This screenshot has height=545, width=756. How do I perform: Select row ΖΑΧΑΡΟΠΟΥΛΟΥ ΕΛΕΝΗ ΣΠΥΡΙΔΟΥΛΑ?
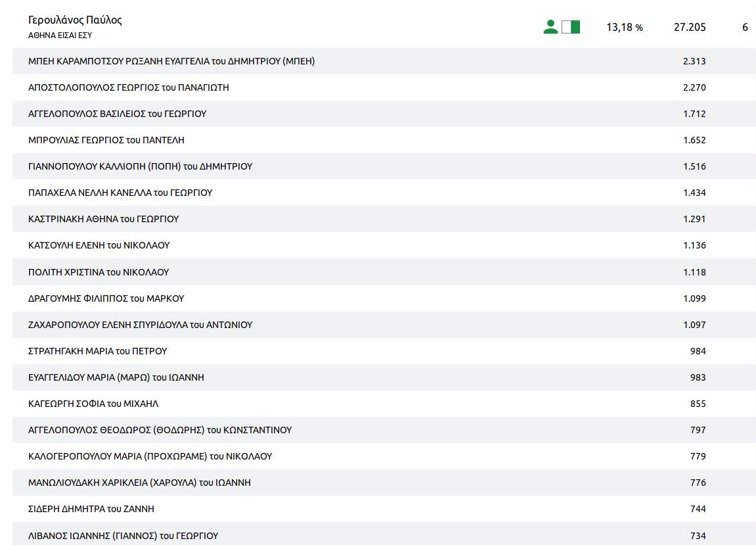384,324
